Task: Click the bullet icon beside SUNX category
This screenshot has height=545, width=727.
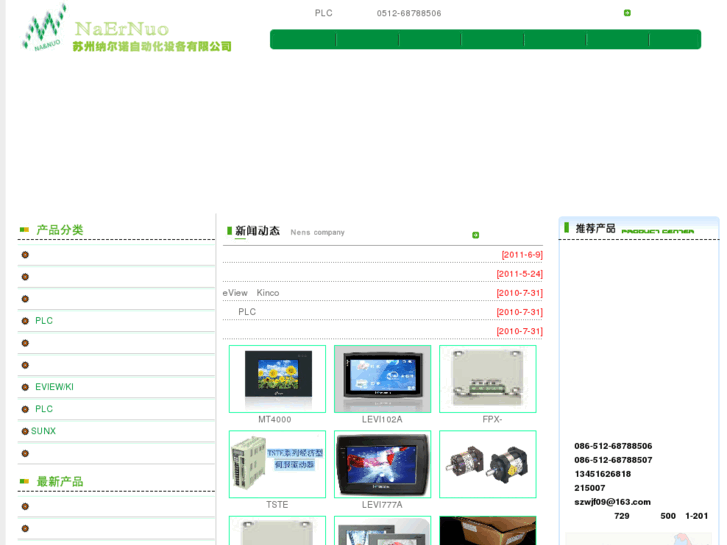Action: point(25,431)
